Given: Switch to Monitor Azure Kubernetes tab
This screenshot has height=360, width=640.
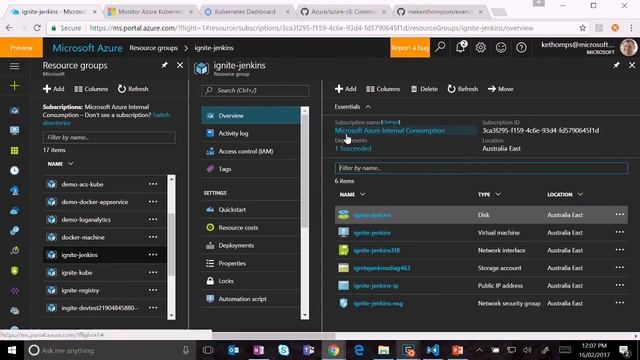Looking at the screenshot, I should pyautogui.click(x=150, y=12).
